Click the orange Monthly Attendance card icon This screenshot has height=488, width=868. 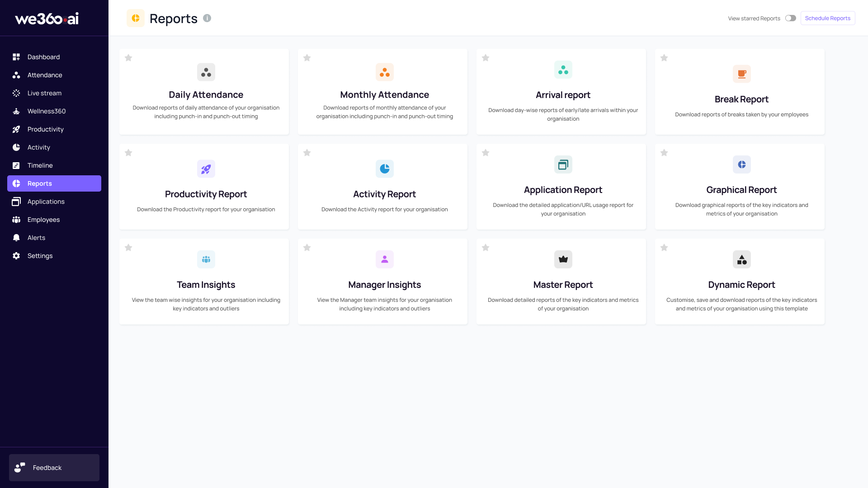point(385,72)
